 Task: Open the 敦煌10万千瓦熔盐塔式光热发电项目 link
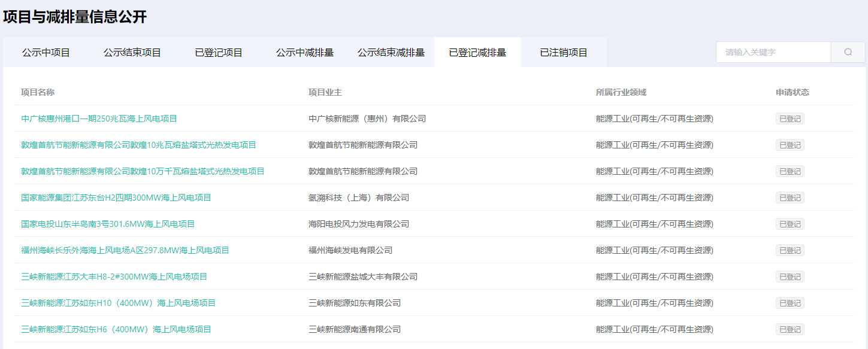[143, 171]
